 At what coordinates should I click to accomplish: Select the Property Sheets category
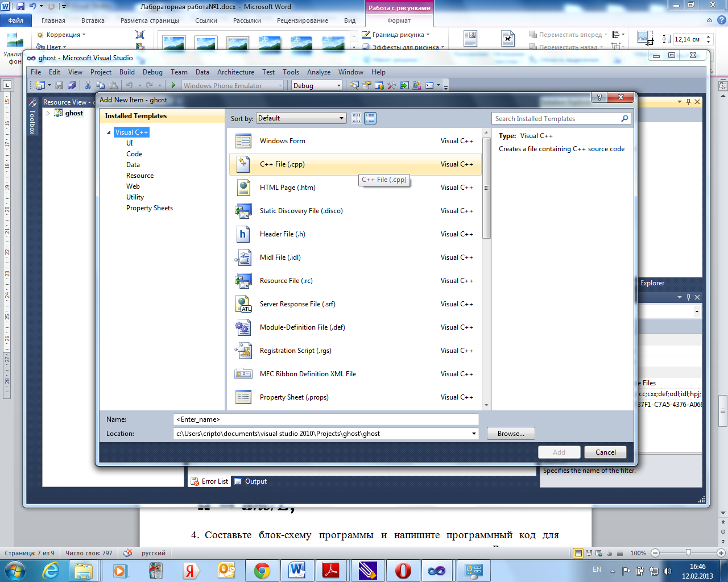(x=150, y=208)
